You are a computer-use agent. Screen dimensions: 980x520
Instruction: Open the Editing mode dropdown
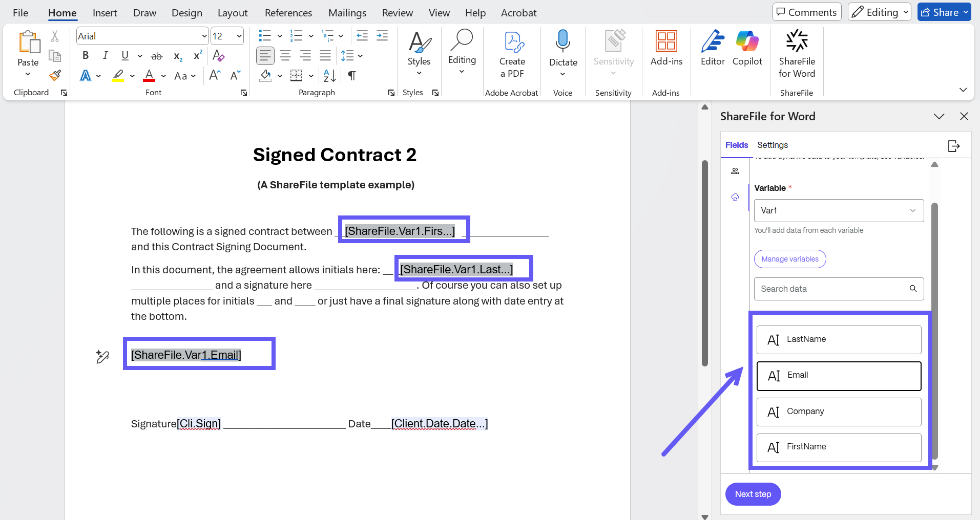[879, 12]
